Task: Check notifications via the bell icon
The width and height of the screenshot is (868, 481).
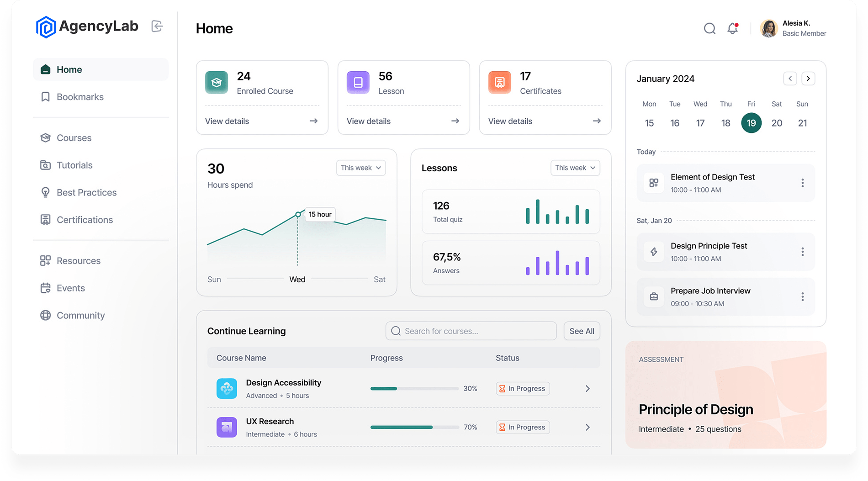Action: coord(732,28)
